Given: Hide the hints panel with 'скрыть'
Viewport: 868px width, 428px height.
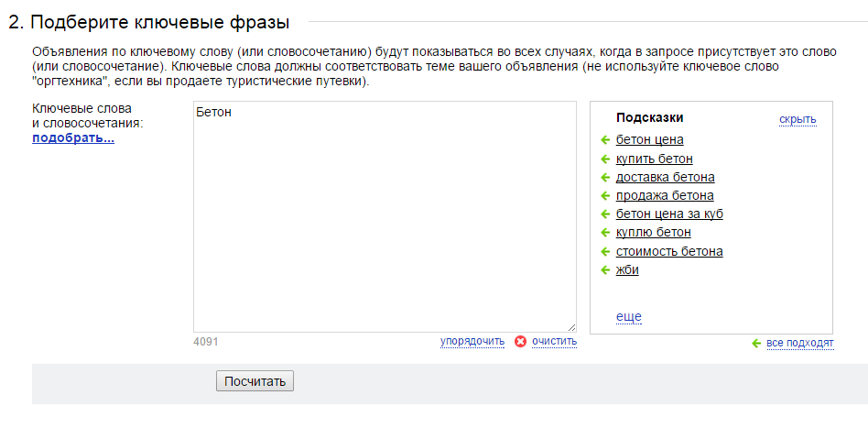Looking at the screenshot, I should point(797,119).
